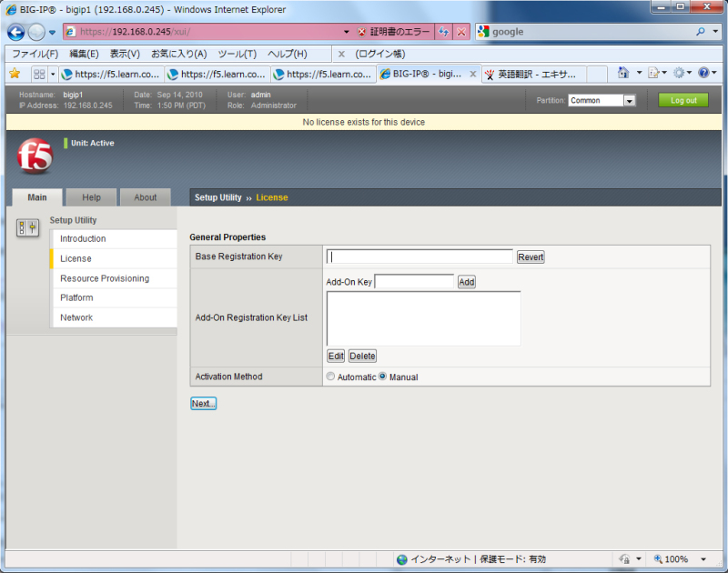Image resolution: width=728 pixels, height=573 pixels.
Task: Select Manual activation method
Action: click(382, 377)
